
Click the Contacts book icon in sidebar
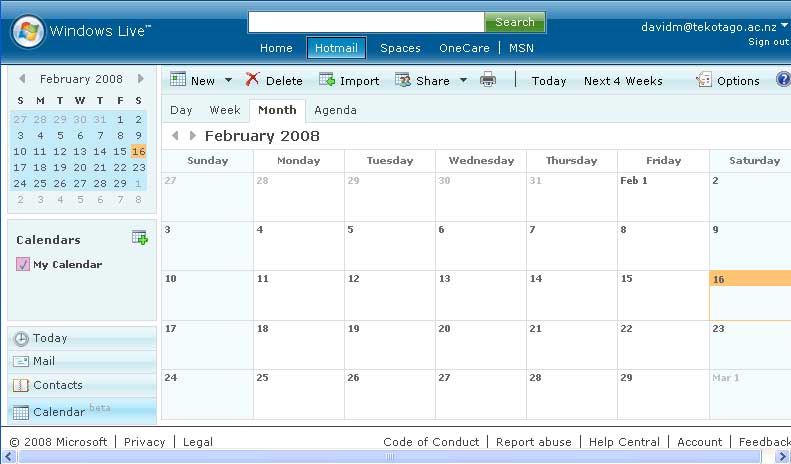(x=20, y=385)
